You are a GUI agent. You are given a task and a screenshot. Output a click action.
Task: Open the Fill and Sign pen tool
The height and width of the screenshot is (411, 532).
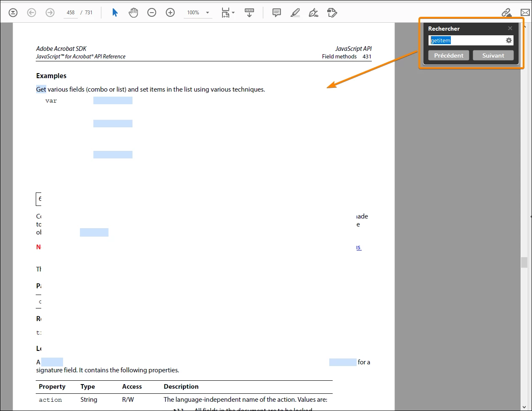[314, 13]
